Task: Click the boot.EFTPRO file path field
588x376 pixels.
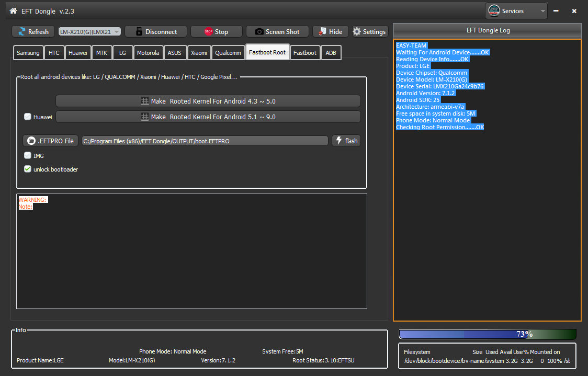Action: point(205,141)
